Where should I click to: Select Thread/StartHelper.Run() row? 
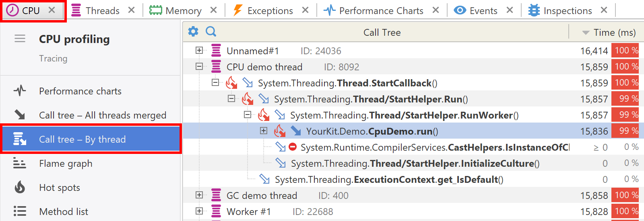point(413,99)
